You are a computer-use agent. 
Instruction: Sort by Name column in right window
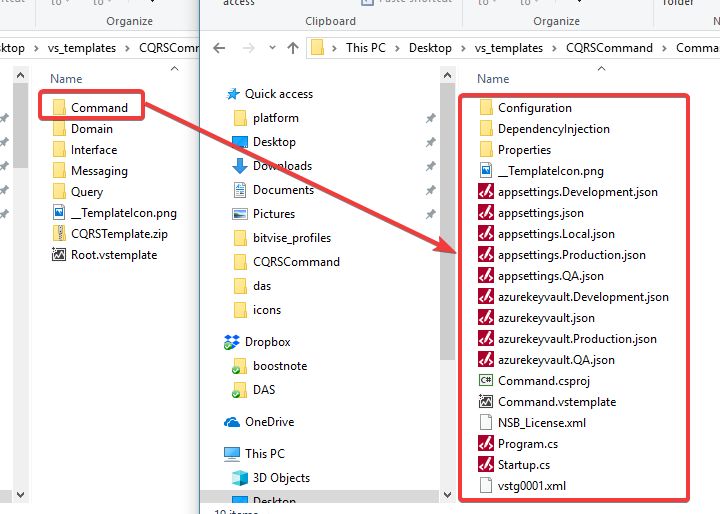pyautogui.click(x=493, y=79)
